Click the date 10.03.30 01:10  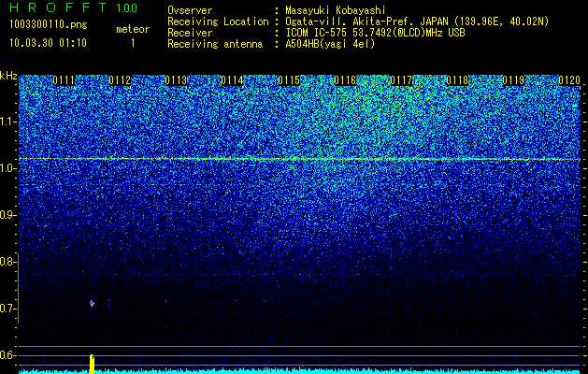point(48,43)
